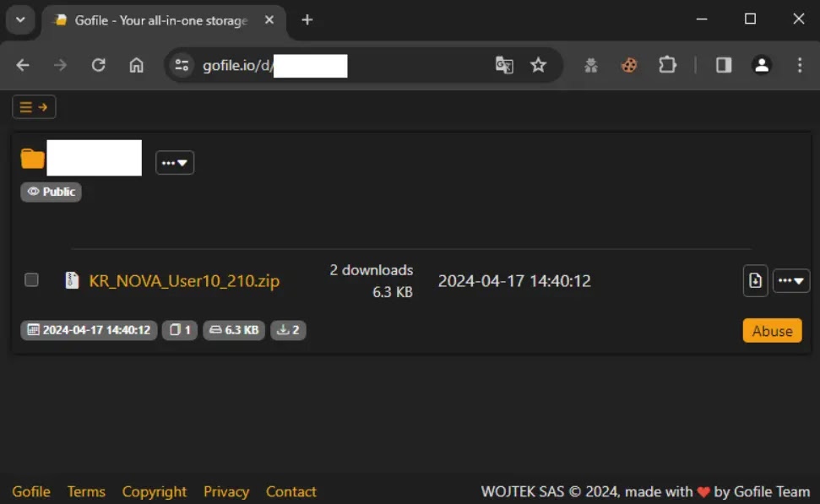Screen dimensions: 820x504
Task: Click the Abuse report button
Action: pyautogui.click(x=773, y=330)
